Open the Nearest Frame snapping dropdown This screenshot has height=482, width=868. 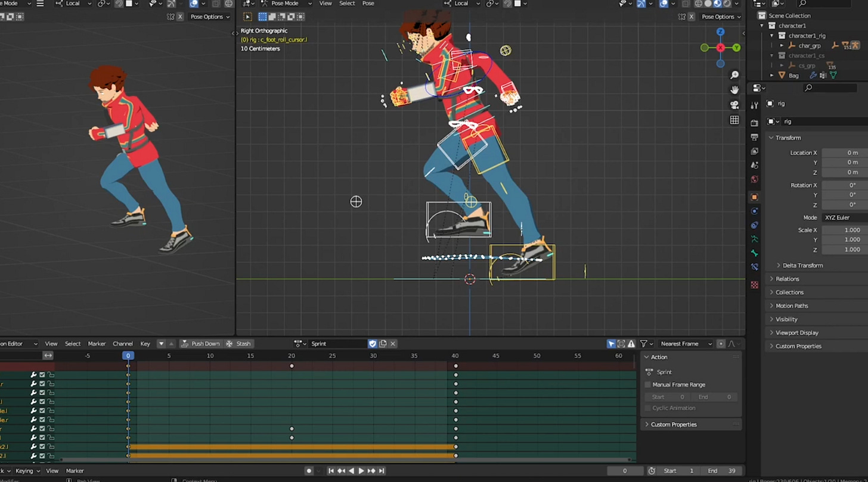(x=686, y=344)
